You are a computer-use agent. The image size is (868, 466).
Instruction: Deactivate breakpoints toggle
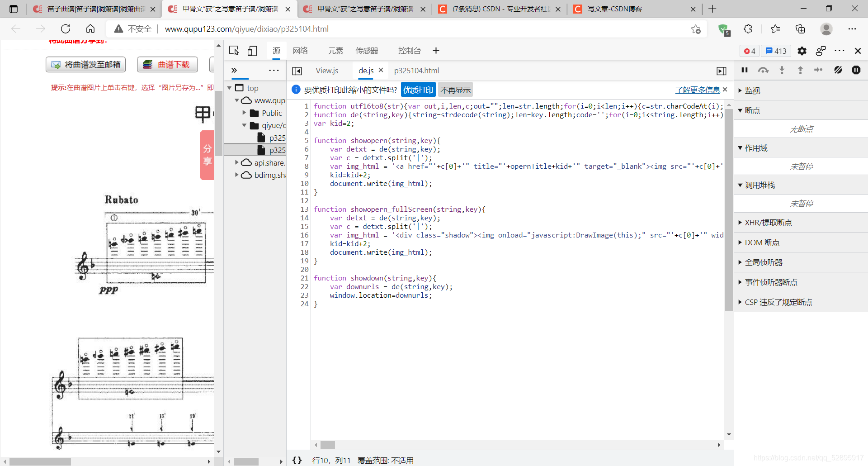tap(838, 70)
